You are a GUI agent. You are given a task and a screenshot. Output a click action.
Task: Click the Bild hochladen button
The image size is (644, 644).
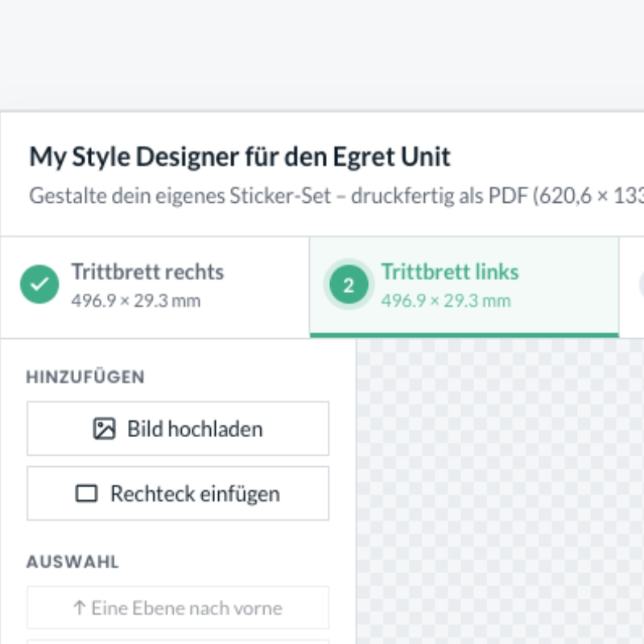tap(178, 428)
